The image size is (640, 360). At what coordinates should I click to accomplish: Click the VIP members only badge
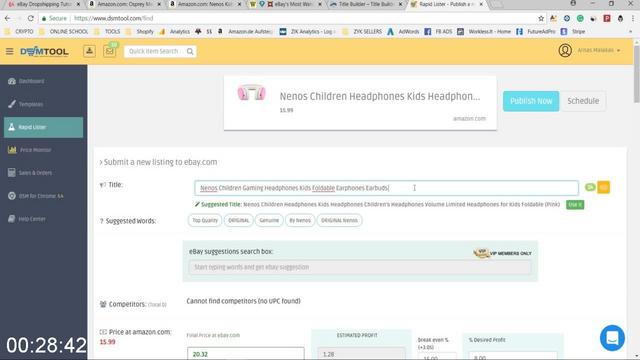502,253
